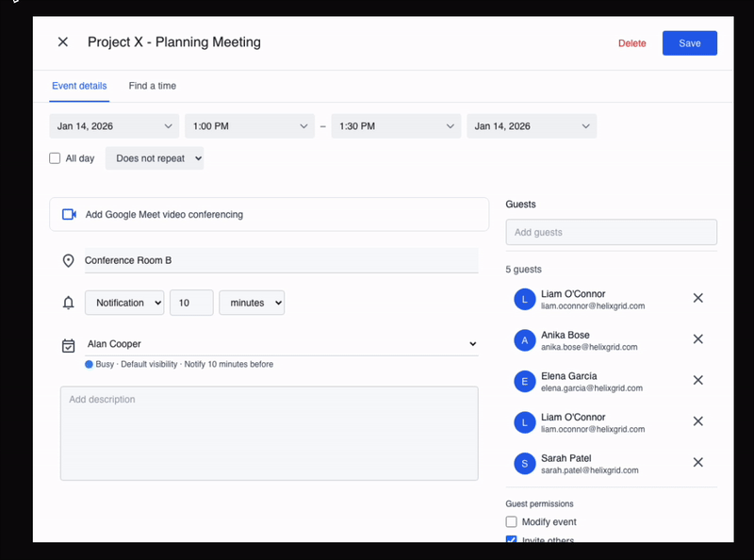Image resolution: width=754 pixels, height=560 pixels.
Task: Click the Add guests input field
Action: click(x=611, y=233)
